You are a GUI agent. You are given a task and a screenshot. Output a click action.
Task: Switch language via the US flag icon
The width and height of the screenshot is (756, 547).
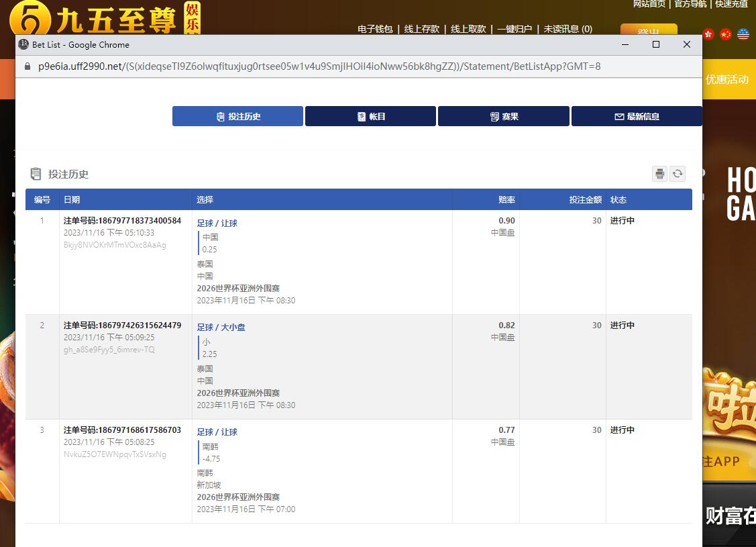pos(743,34)
